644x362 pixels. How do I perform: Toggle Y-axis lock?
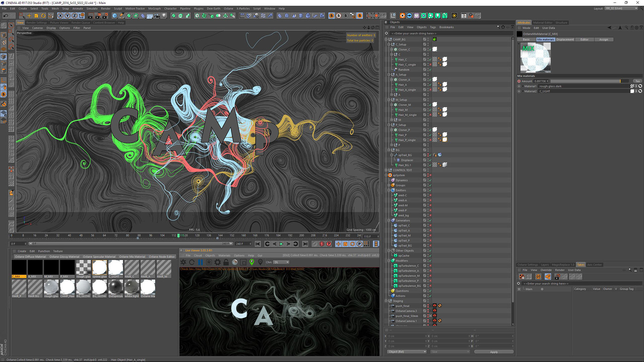click(67, 16)
